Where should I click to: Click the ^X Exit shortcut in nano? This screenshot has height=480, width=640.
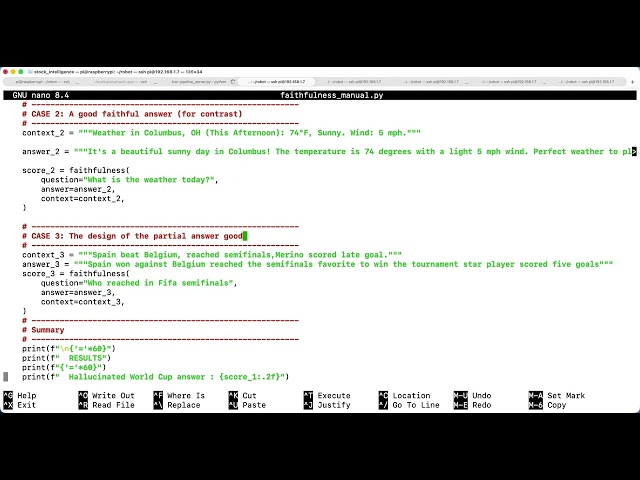point(20,405)
